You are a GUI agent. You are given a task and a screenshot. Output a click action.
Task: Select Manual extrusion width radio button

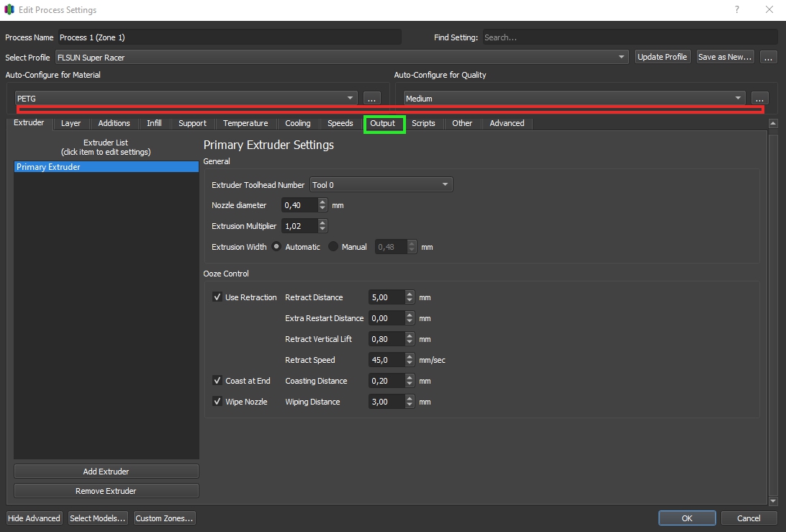pyautogui.click(x=333, y=247)
